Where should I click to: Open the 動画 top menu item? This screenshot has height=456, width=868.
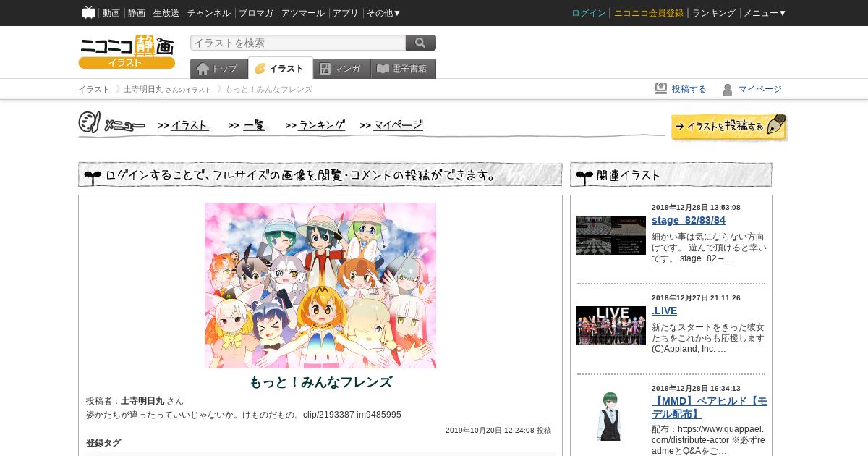(x=111, y=13)
